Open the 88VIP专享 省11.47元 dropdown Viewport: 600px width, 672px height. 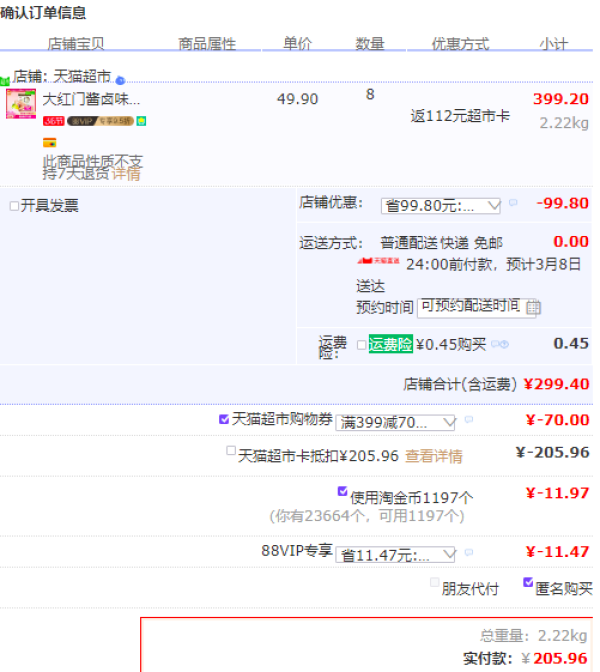(395, 555)
